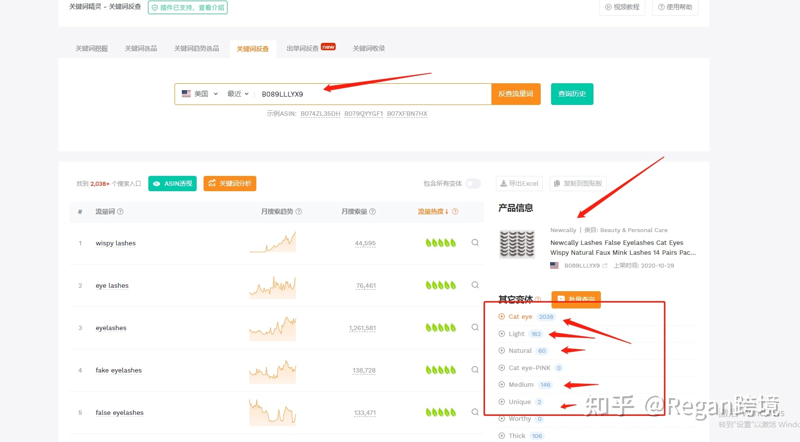The height and width of the screenshot is (442, 800).
Task: Click orange button next to 其它变体
Action: (x=576, y=299)
